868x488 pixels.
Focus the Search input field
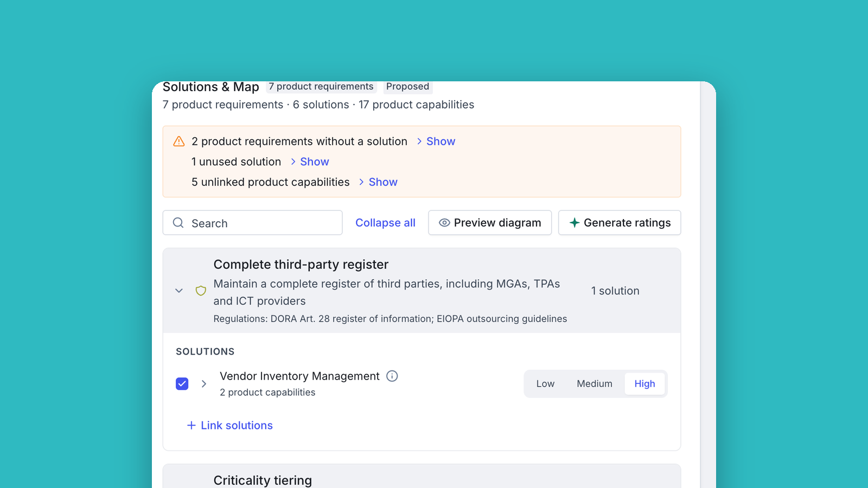coord(252,223)
